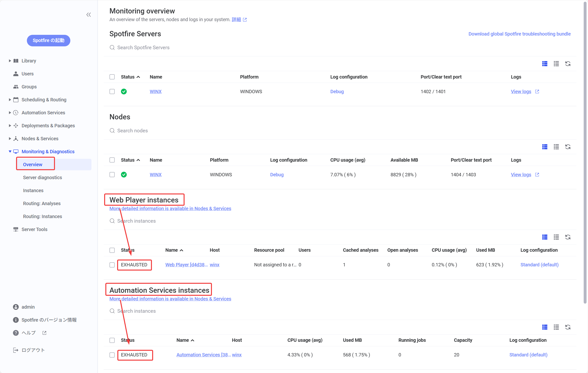Switch Nodes table to compact row view

pyautogui.click(x=556, y=147)
